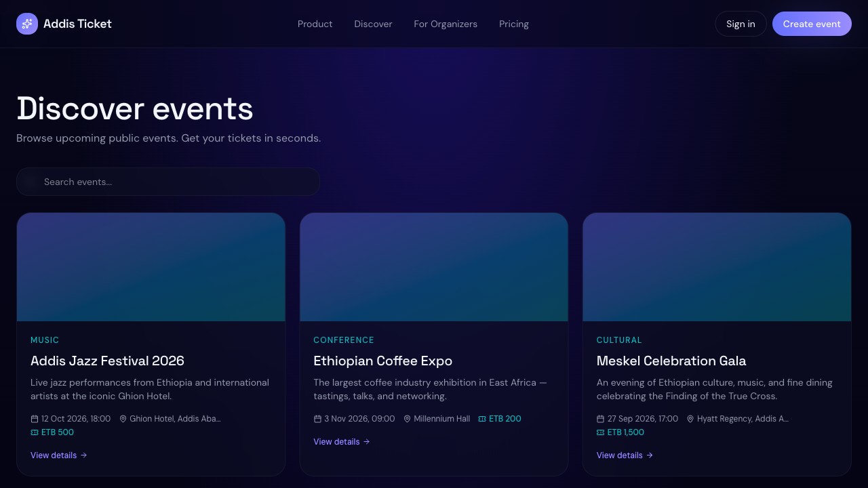
Task: Click the Millennium Hall venue text
Action: pyautogui.click(x=442, y=419)
